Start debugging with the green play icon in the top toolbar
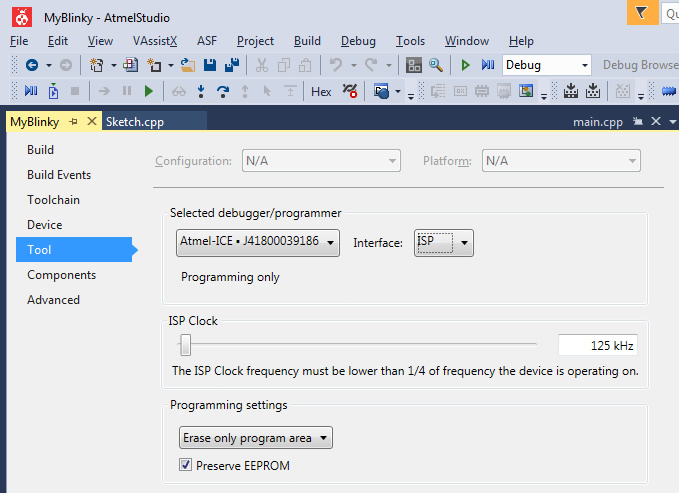Image resolution: width=679 pixels, height=493 pixels. [x=465, y=65]
